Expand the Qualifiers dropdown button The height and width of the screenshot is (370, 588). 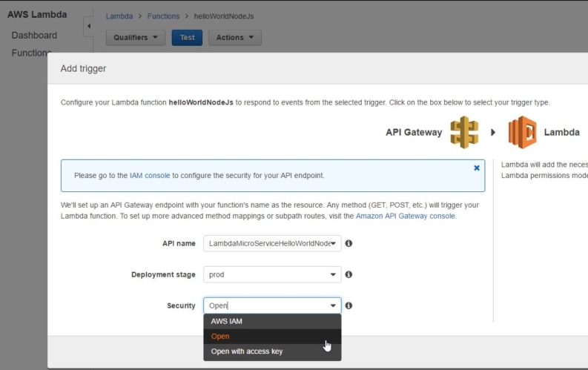[136, 38]
